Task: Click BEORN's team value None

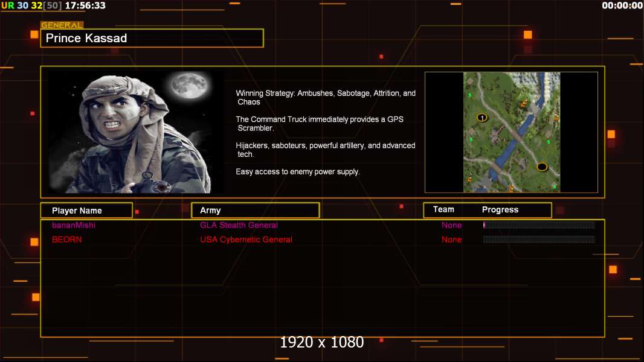Action: [x=451, y=240]
